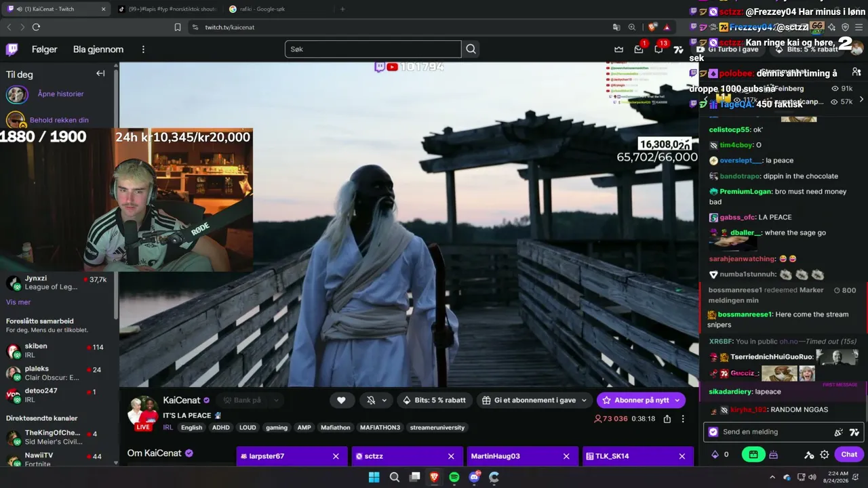Show hidden system tray icons
Image resolution: width=868 pixels, height=488 pixels.
772,477
